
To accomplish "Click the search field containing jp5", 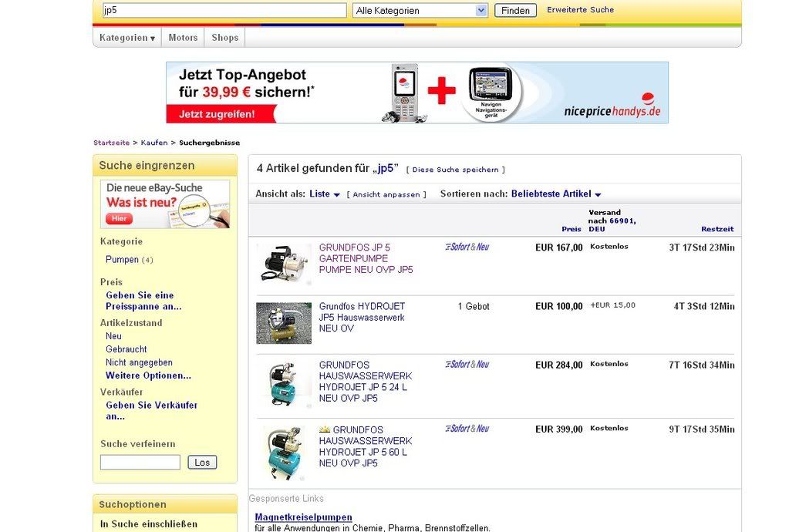I will point(224,11).
